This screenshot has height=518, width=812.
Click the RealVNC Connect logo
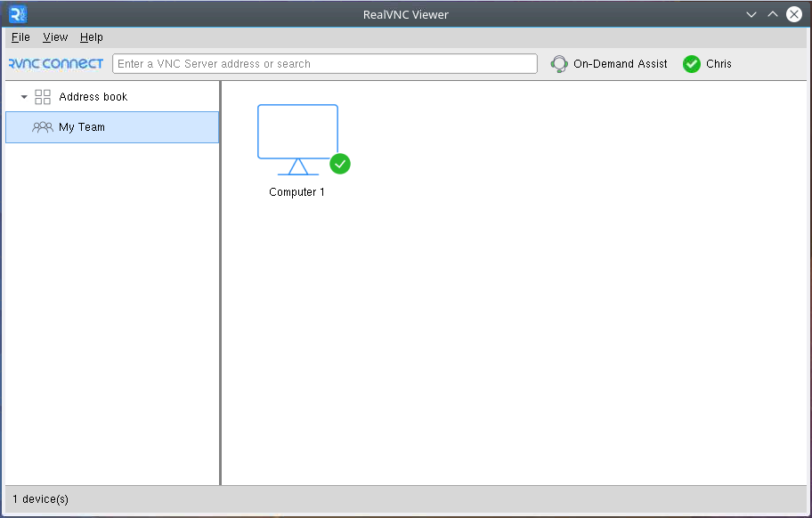(56, 64)
